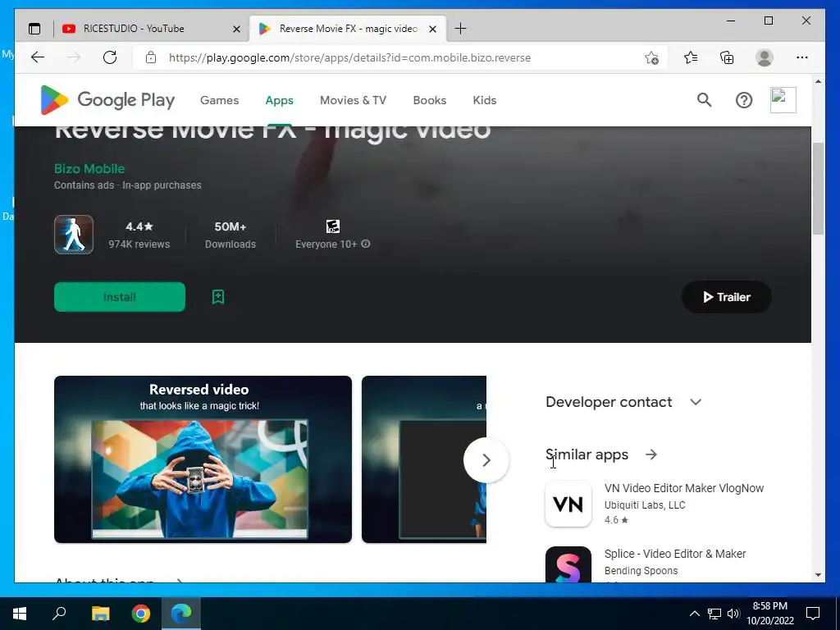Open the Reversed video screenshot thumbnail

(x=203, y=459)
